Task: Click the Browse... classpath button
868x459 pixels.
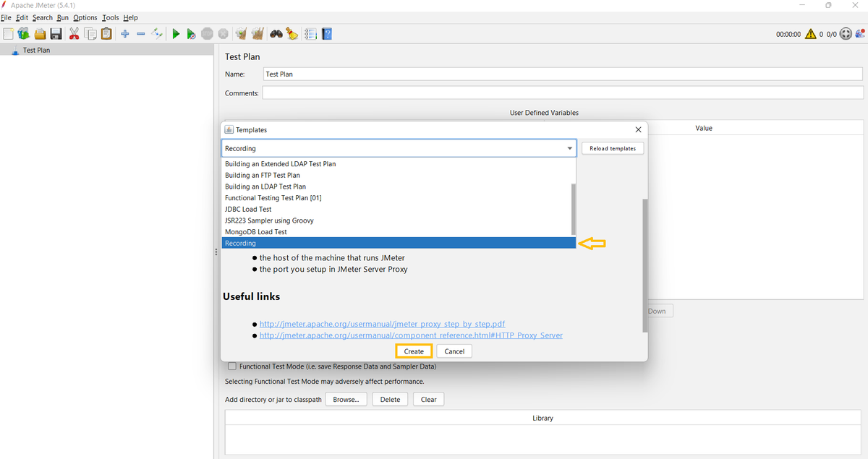Action: pos(346,399)
